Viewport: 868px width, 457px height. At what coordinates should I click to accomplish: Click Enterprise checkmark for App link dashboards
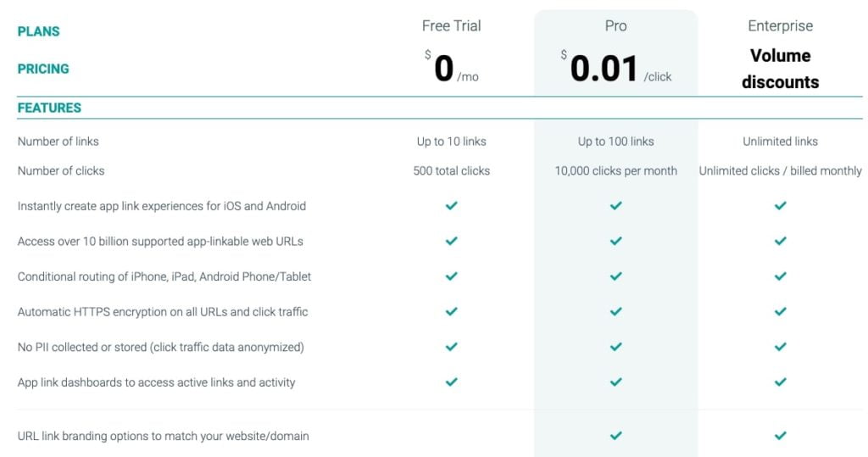[x=780, y=382]
